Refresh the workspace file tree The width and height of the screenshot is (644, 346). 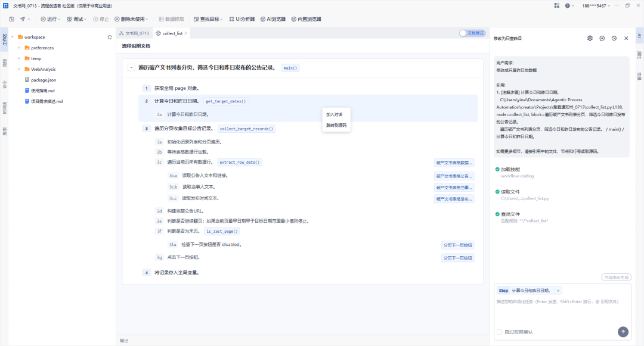pos(110,38)
